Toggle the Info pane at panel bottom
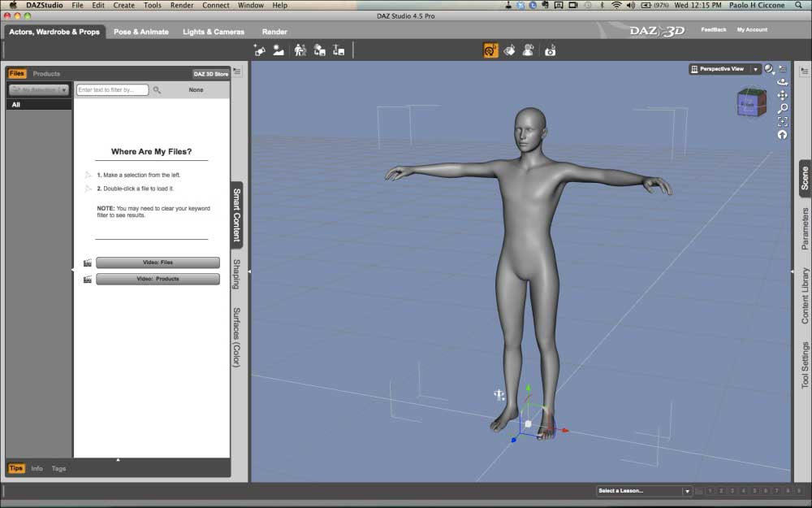Viewport: 812px width, 508px height. click(37, 469)
